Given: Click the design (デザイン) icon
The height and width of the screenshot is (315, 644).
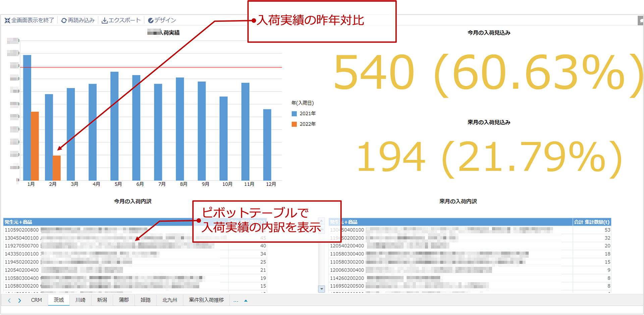Looking at the screenshot, I should pyautogui.click(x=151, y=20).
